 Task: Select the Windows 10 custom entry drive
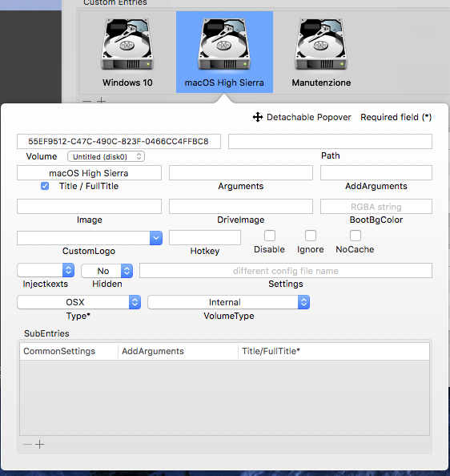tap(127, 52)
